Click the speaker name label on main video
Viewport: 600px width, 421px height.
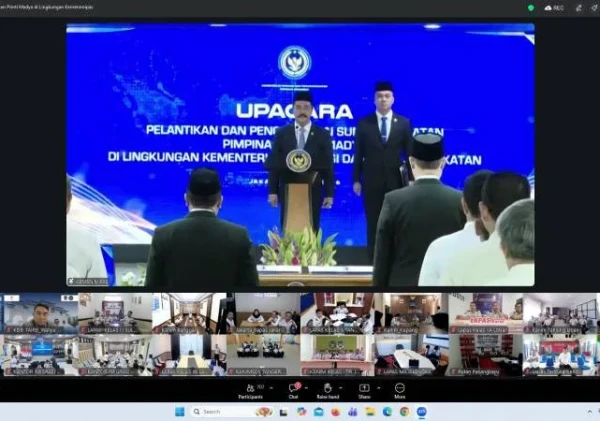pos(88,281)
